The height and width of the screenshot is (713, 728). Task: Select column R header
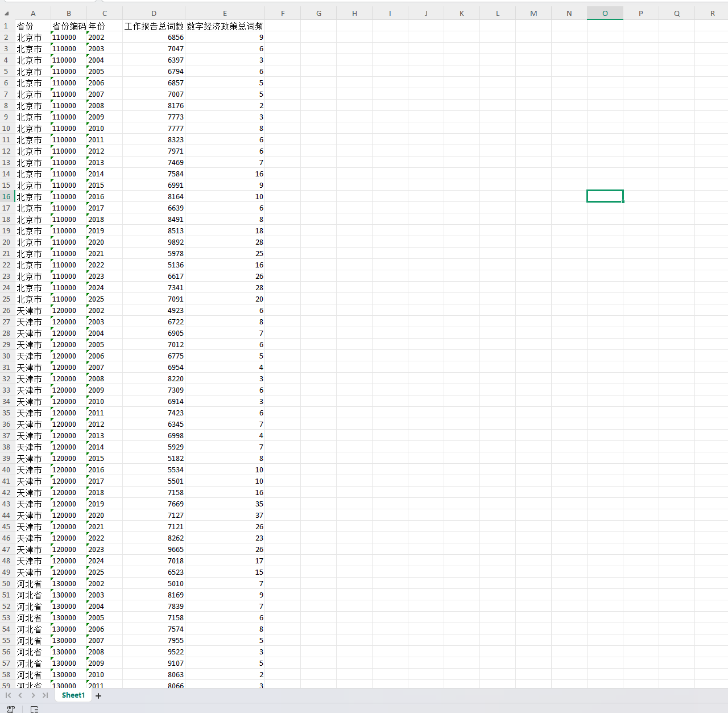(x=713, y=13)
